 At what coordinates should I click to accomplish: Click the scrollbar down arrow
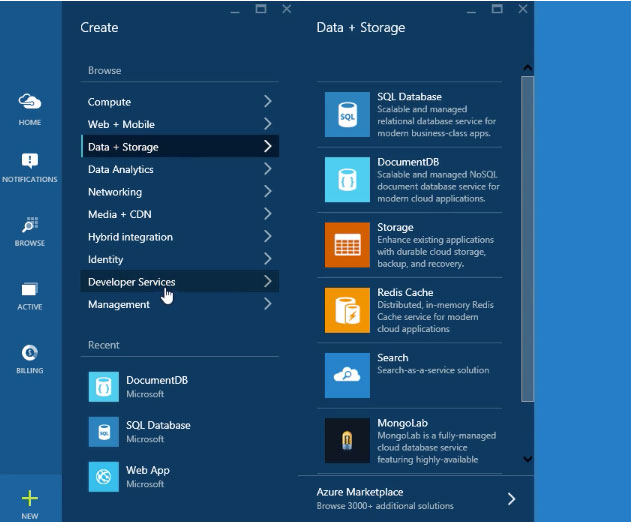[527, 459]
